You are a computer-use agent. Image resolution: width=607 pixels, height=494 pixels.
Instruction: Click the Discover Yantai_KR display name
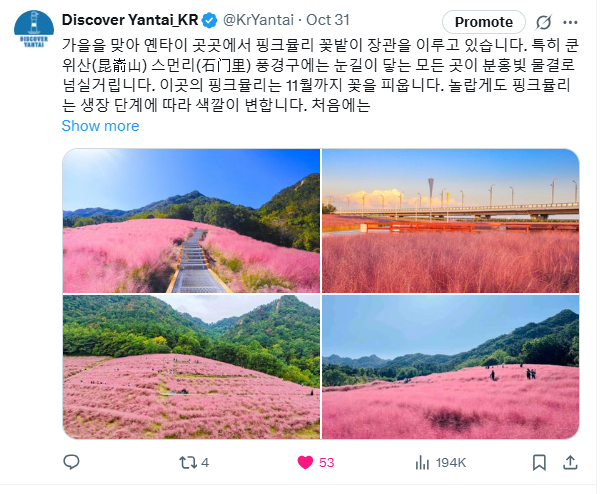(130, 20)
